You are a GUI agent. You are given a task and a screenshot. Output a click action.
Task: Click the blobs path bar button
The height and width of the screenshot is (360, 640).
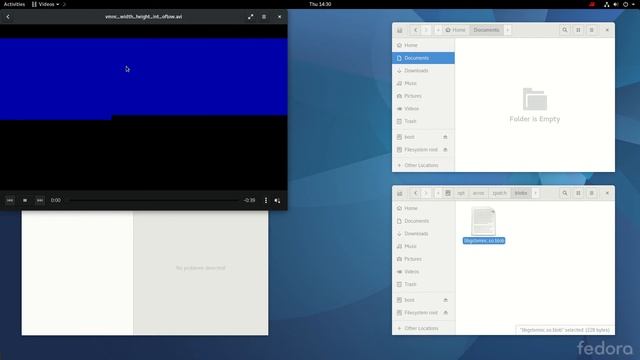click(521, 193)
